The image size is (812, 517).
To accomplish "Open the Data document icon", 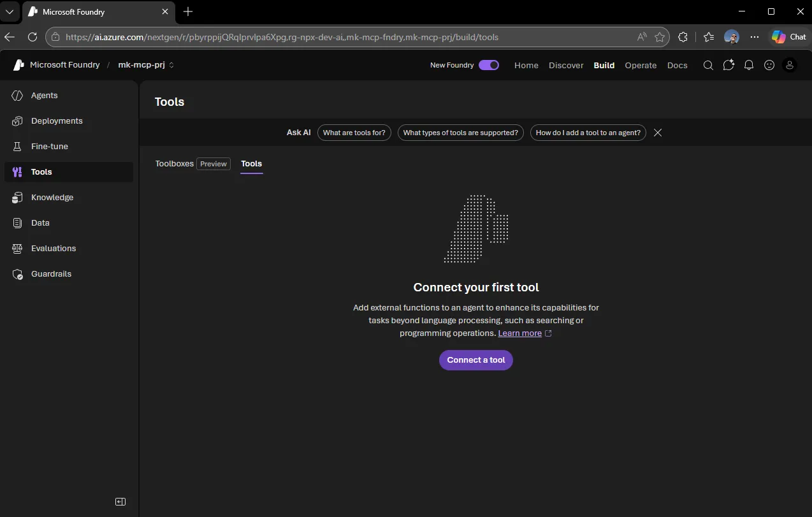I will [x=18, y=223].
